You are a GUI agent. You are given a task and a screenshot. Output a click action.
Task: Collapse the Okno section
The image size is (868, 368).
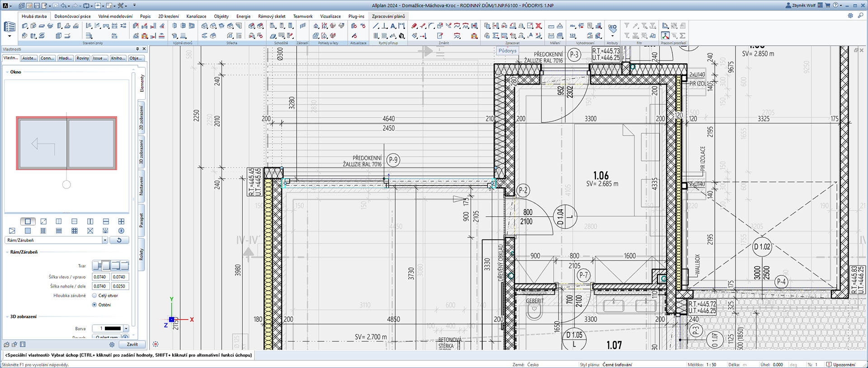(x=7, y=72)
